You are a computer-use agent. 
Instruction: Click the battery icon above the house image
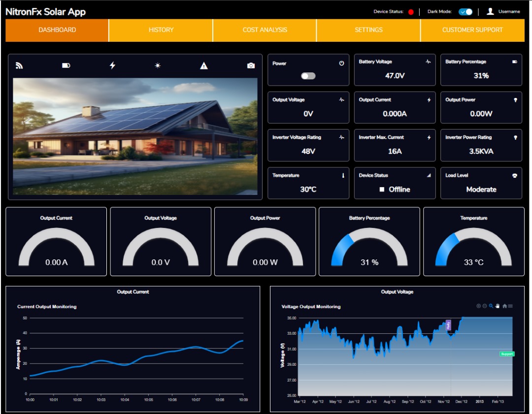[x=66, y=65]
